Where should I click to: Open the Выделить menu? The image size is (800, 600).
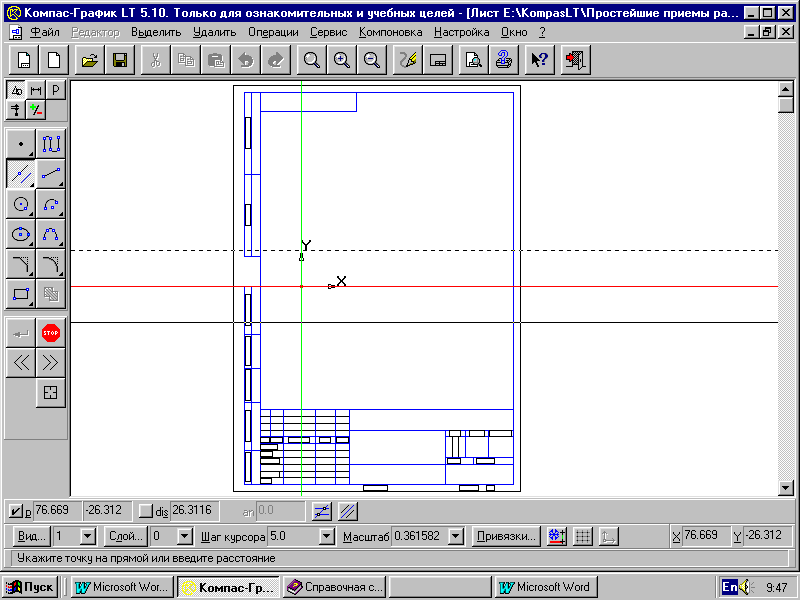click(x=156, y=32)
